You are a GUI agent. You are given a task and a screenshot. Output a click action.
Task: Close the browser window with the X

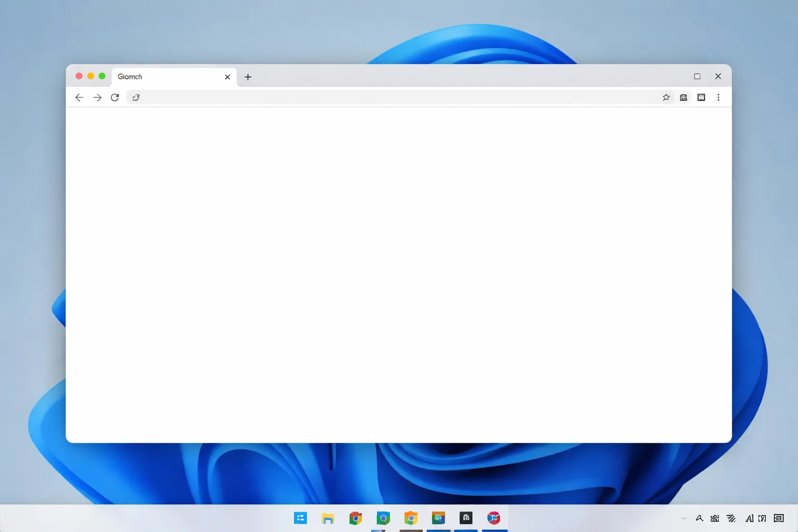(x=718, y=76)
